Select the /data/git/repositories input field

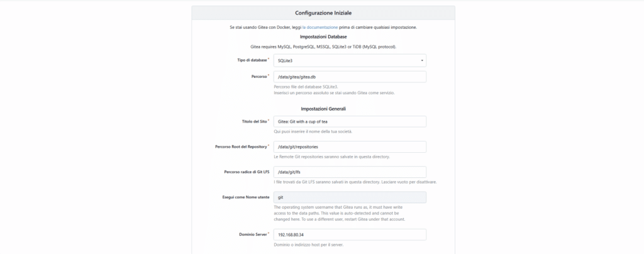(x=350, y=147)
